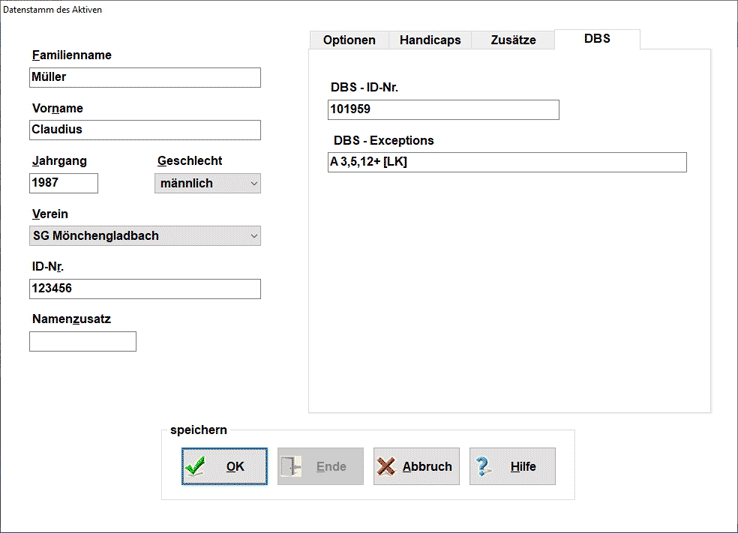This screenshot has width=738, height=533.
Task: Edit the DBS - Exceptions text field
Action: [507, 162]
